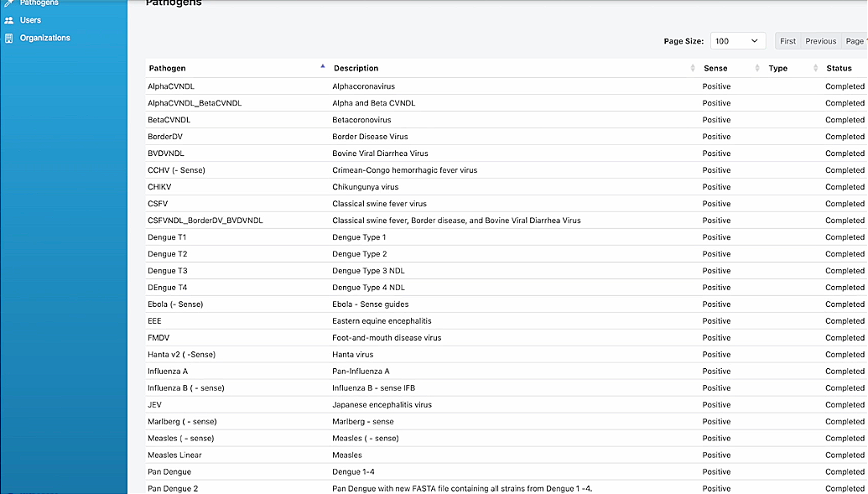Select the CHIKV pathogen name
This screenshot has height=494, width=868.
point(159,187)
